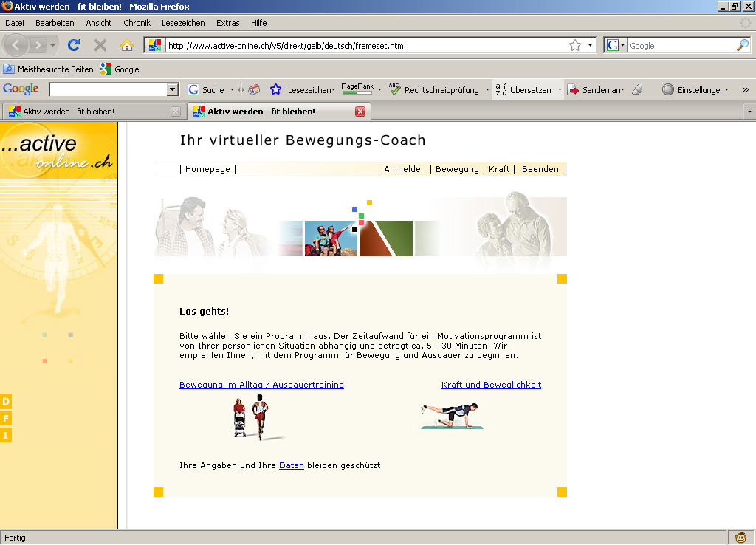Bookmark this page with the star icon

575,45
